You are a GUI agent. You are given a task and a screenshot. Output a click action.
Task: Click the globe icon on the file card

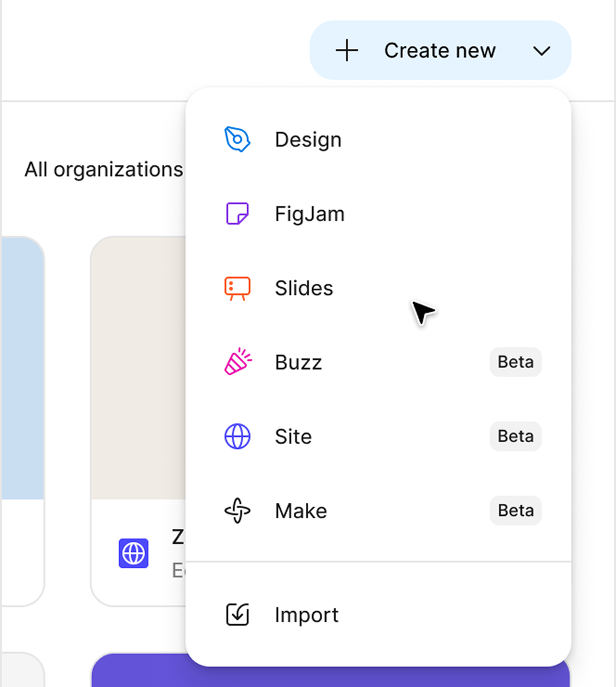tap(134, 553)
